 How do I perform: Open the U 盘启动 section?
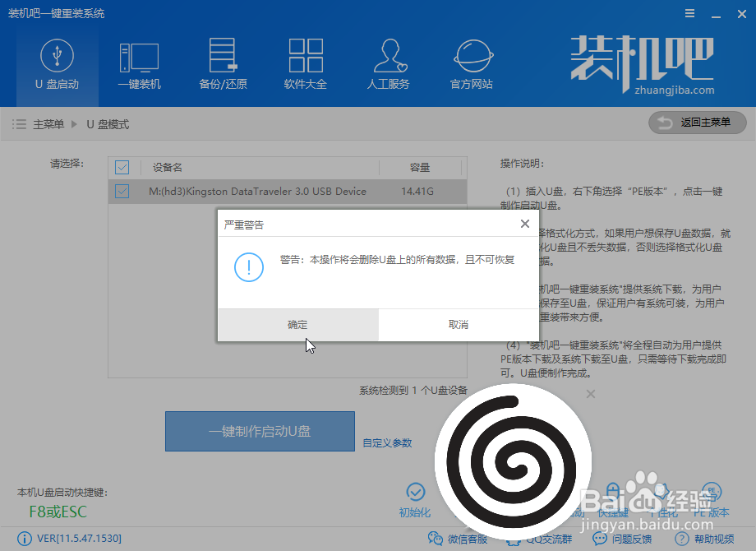point(57,65)
